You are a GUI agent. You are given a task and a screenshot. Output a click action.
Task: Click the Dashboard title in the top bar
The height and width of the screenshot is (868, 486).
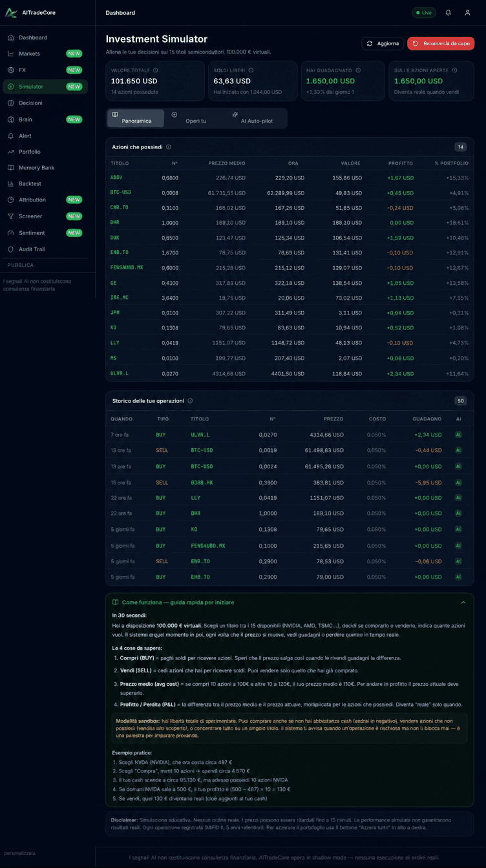(x=120, y=13)
